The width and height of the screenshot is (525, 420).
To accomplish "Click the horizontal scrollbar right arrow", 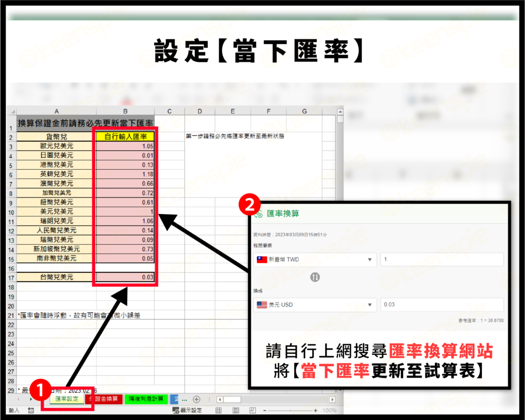I will tap(332, 400).
